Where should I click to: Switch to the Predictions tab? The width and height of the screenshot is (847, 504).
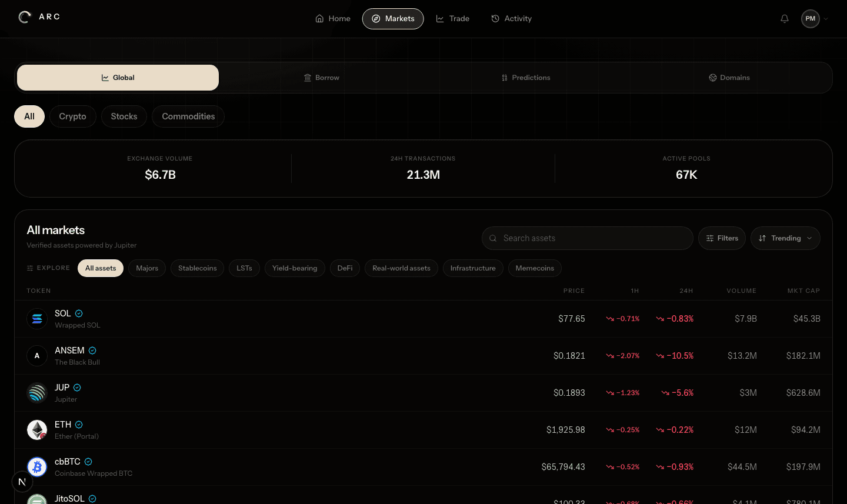(526, 78)
